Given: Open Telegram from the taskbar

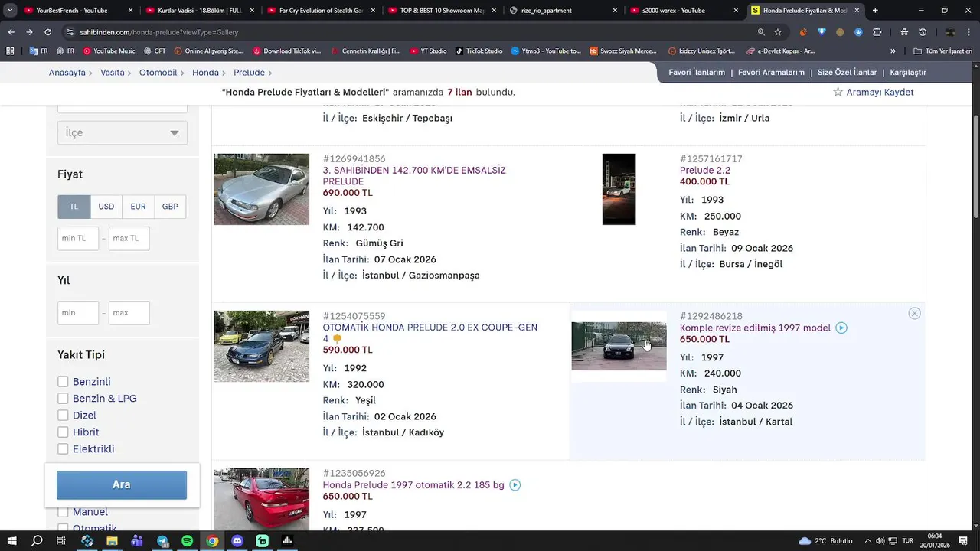Looking at the screenshot, I should pyautogui.click(x=162, y=540).
